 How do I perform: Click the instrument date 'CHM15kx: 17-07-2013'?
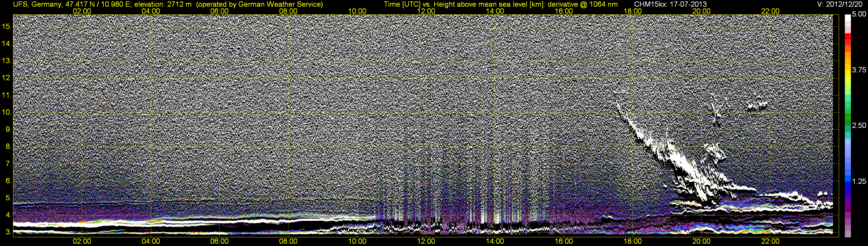click(x=671, y=4)
